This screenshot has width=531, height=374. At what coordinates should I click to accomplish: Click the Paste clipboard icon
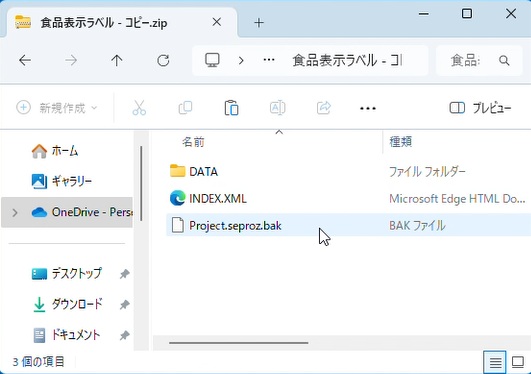click(231, 108)
